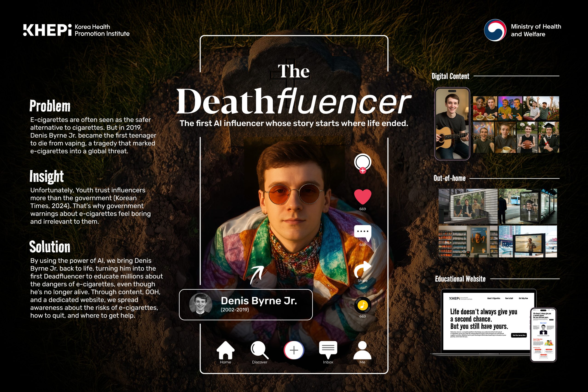Click the KHEPI logo at top left
588x392 pixels.
[48, 30]
